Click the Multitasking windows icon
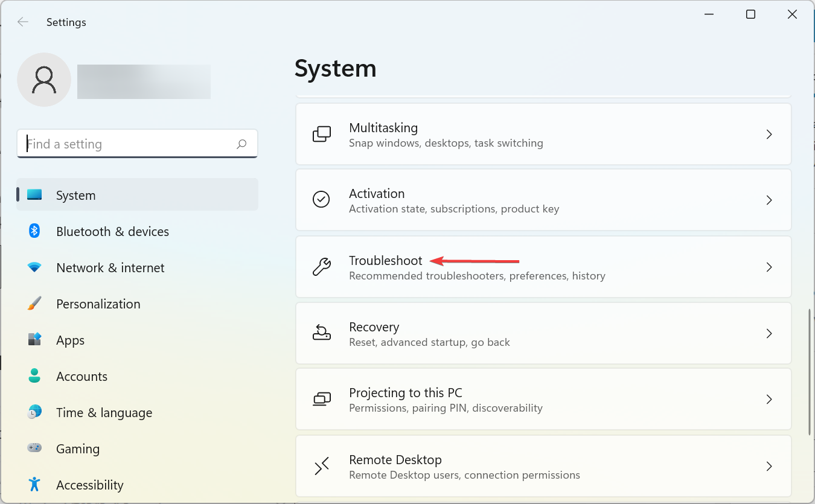Viewport: 815px width, 504px height. pyautogui.click(x=321, y=134)
